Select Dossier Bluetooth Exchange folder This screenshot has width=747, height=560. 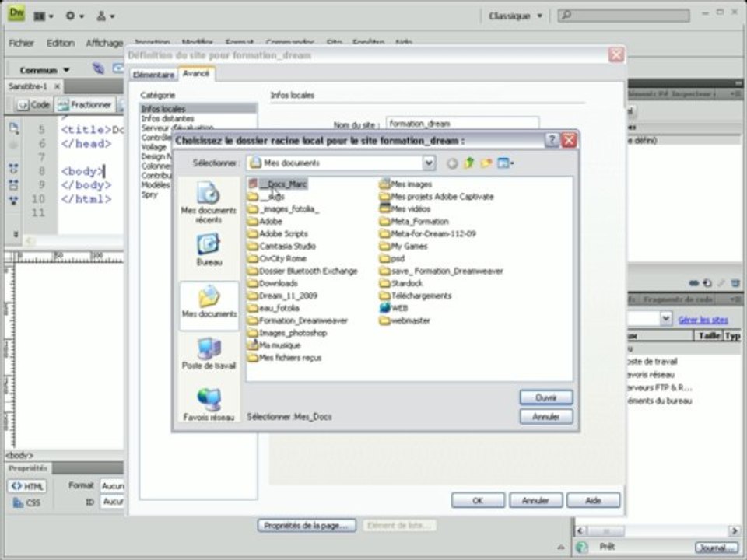(303, 271)
